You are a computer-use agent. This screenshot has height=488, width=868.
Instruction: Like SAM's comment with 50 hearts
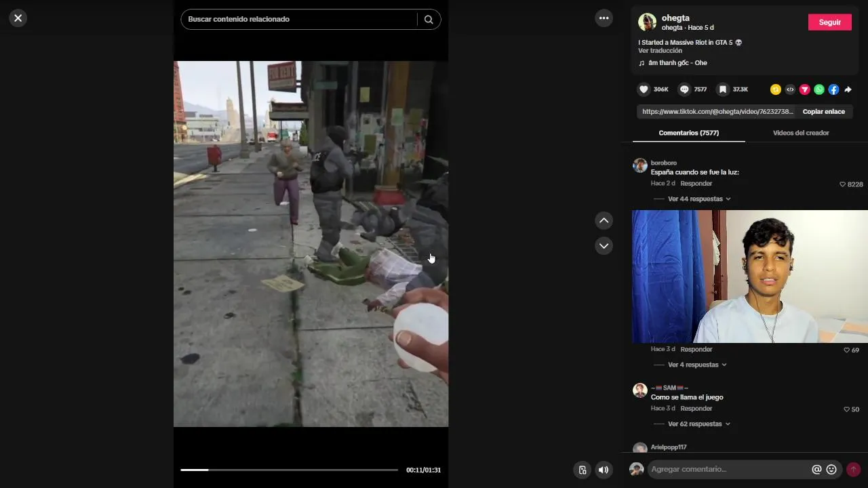[846, 409]
